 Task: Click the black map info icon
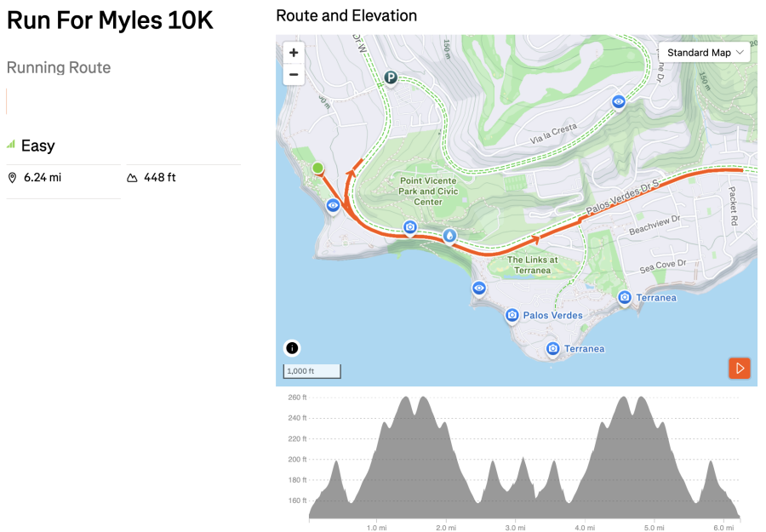point(292,347)
